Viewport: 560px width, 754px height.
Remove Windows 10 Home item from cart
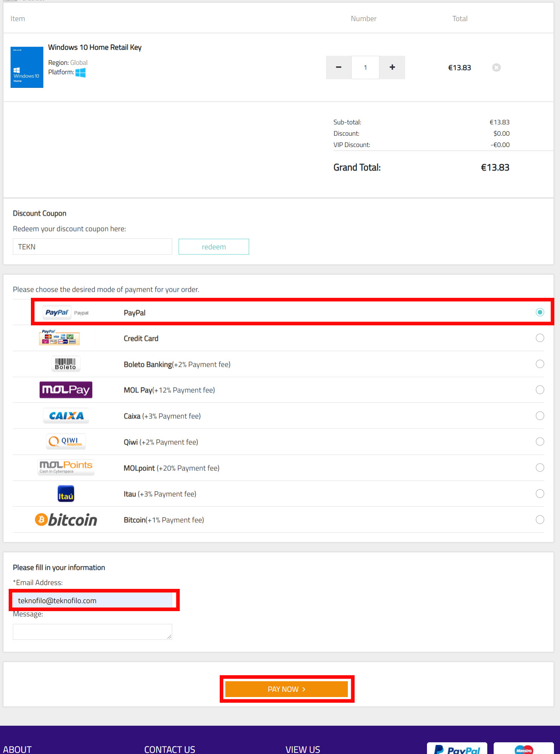click(x=496, y=67)
